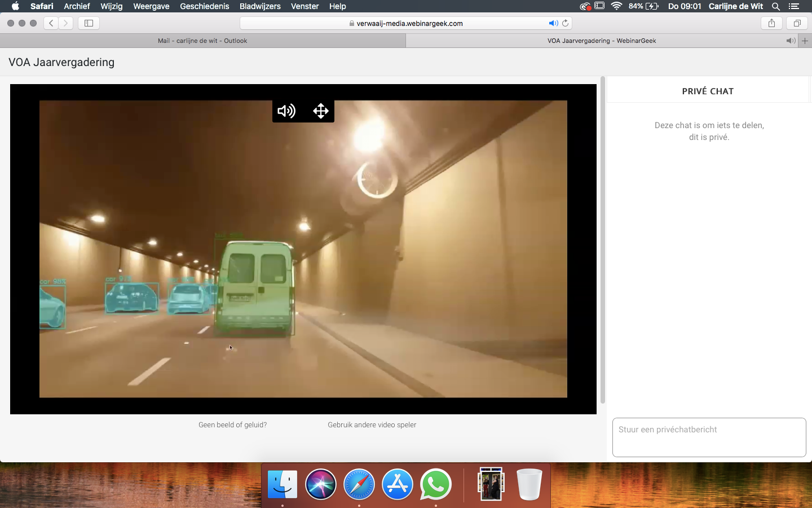Screen dimensions: 812x508
Task: Mute audio on the WebinarGeek tab
Action: [x=791, y=41]
